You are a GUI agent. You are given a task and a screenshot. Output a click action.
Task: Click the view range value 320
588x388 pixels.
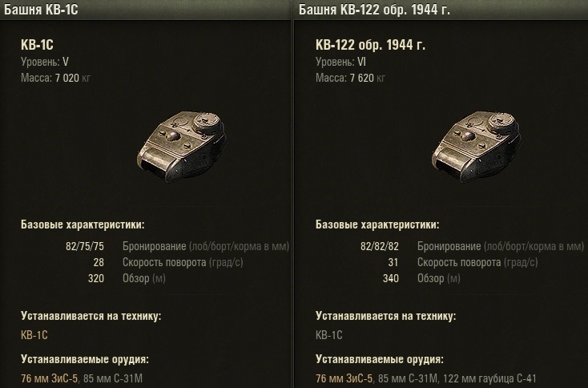95,278
